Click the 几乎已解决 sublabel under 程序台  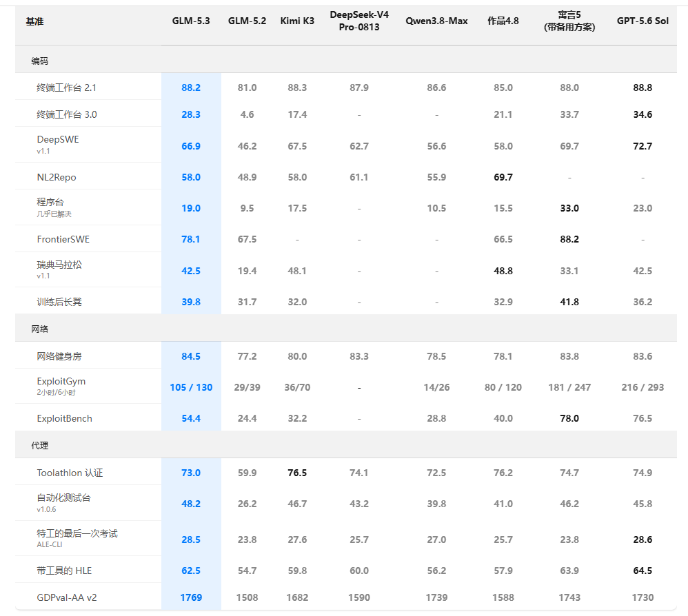pyautogui.click(x=54, y=214)
